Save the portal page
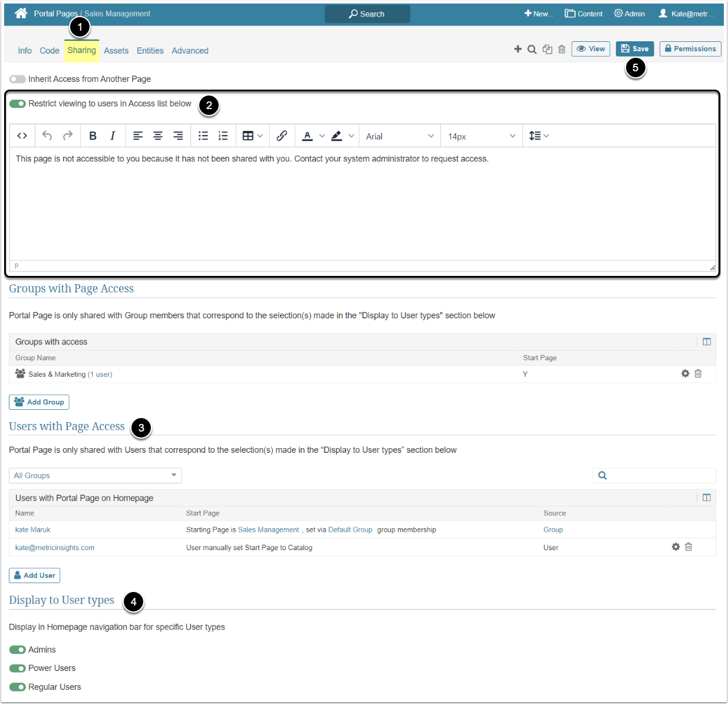 (635, 49)
